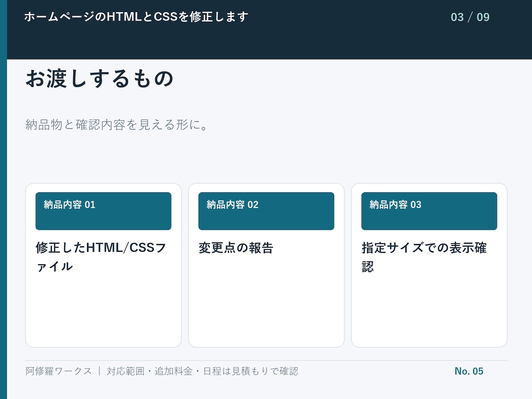Viewport: 532px width, 399px height.
Task: Click the footer number No. 05
Action: tap(469, 371)
